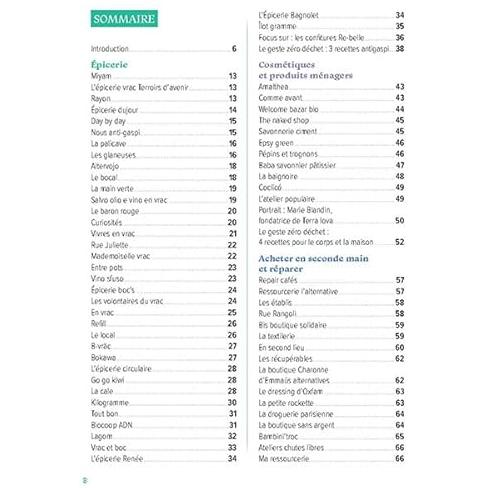The height and width of the screenshot is (488, 488).
Task: Select the Le baron rouge entry
Action: click(164, 211)
